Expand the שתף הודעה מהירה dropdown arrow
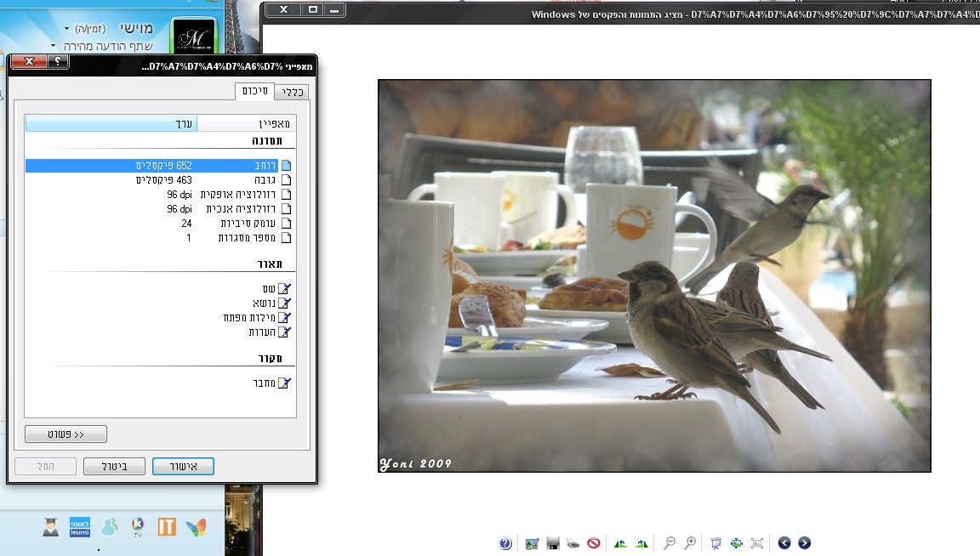980x556 pixels. click(x=53, y=46)
